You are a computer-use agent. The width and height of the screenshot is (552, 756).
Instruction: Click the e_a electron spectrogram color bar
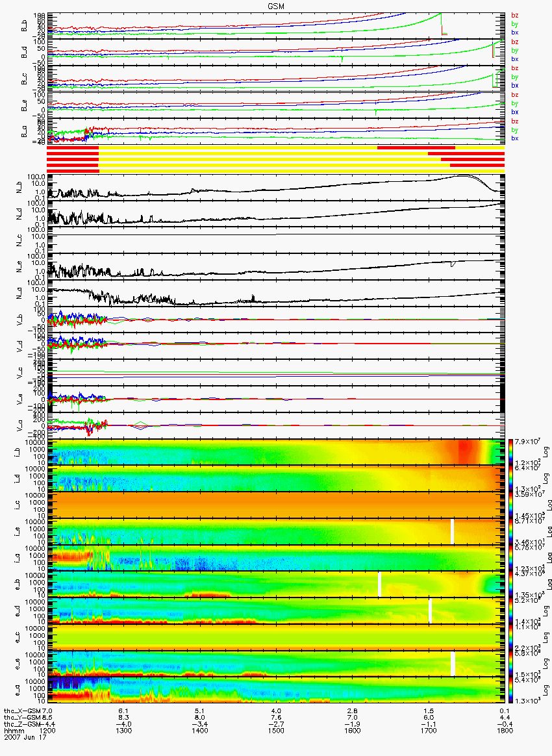(x=510, y=690)
